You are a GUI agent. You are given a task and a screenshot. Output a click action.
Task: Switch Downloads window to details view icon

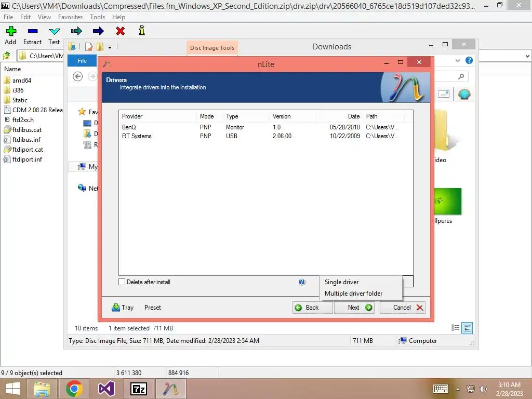point(455,328)
